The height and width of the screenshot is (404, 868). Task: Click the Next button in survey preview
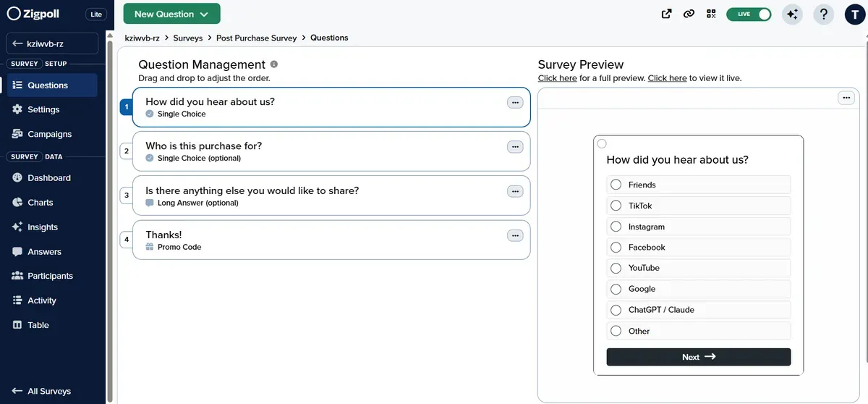(x=698, y=357)
